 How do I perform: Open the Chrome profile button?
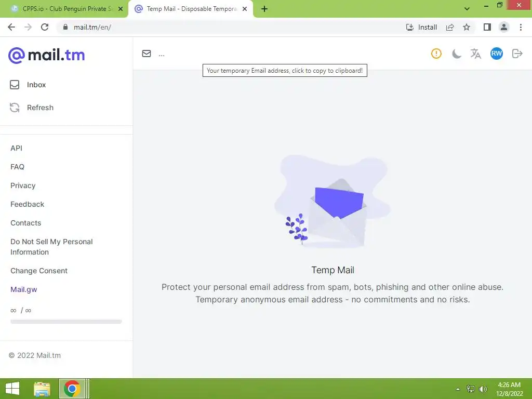[x=504, y=27]
